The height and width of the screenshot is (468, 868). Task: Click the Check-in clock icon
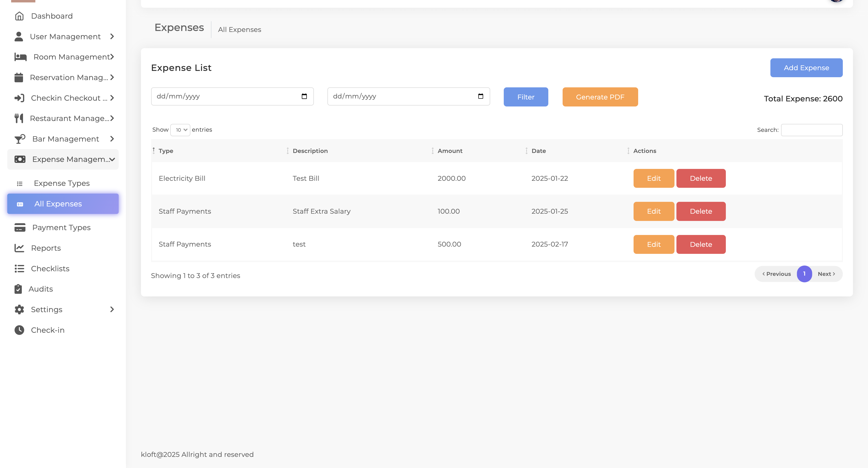(19, 330)
